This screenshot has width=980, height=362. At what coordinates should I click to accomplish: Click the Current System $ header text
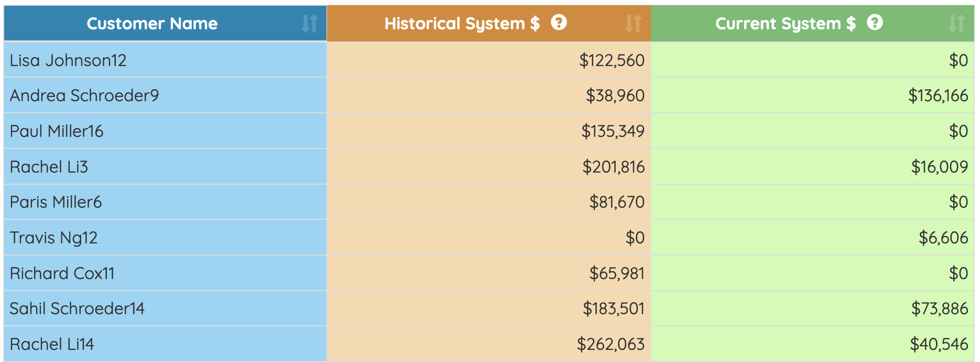click(x=785, y=24)
